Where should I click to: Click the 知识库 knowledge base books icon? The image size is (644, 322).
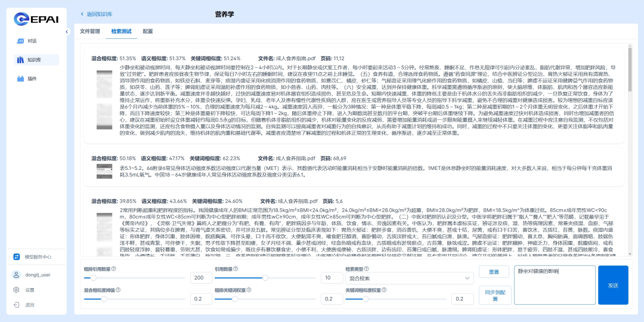click(21, 60)
